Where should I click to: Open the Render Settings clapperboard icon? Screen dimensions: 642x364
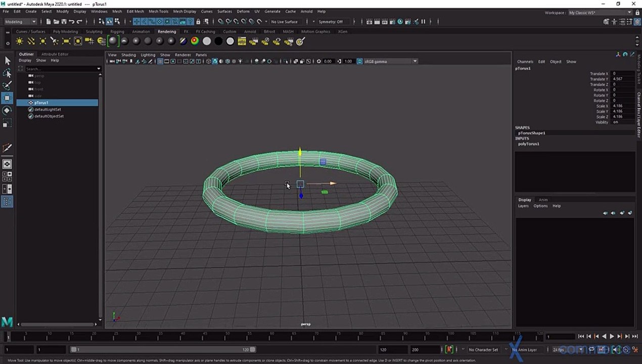click(x=393, y=22)
